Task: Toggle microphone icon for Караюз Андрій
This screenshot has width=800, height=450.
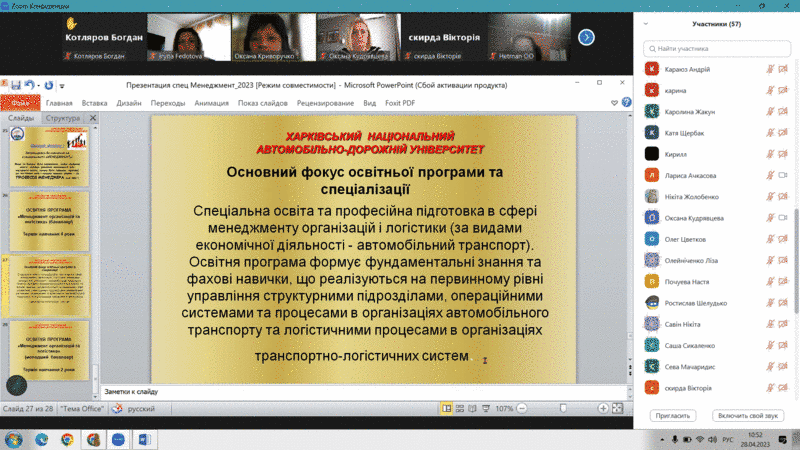Action: coord(771,68)
